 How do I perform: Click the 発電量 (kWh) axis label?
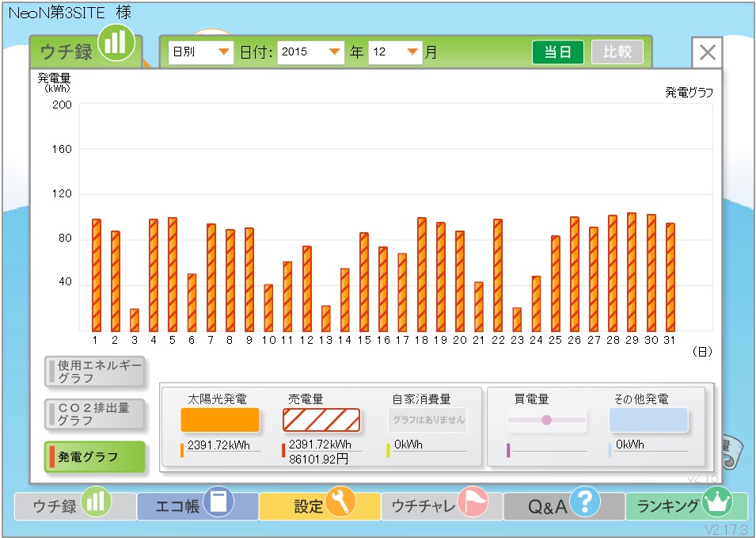tap(54, 82)
